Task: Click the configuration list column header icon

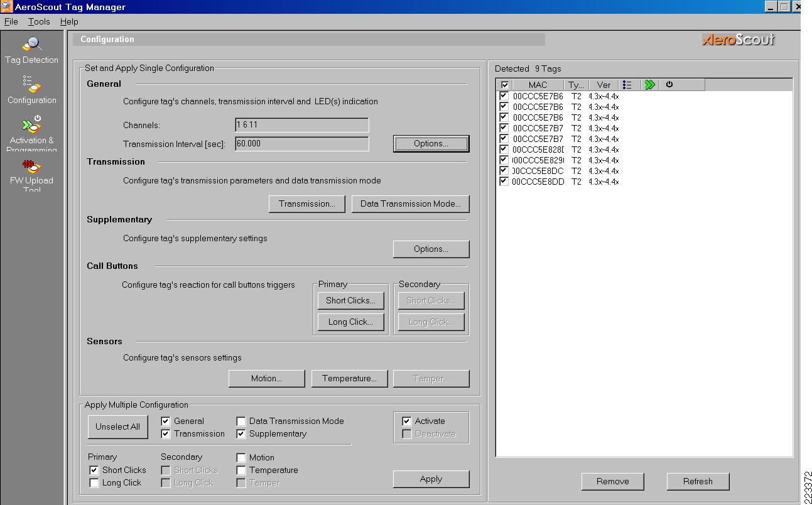Action: click(x=627, y=85)
